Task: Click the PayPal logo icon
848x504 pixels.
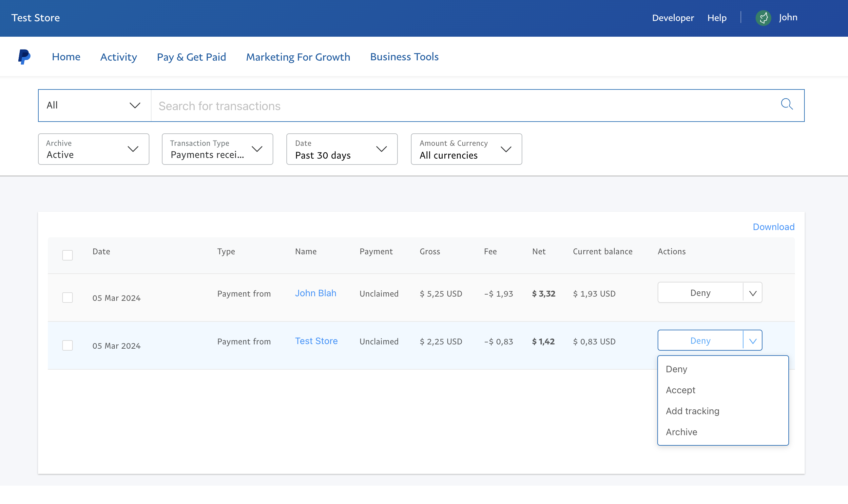Action: [x=25, y=57]
